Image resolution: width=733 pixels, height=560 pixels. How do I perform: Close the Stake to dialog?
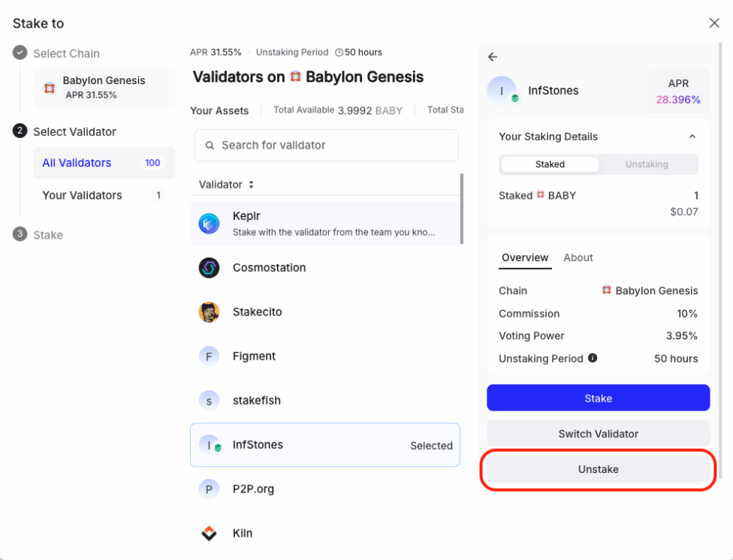pyautogui.click(x=713, y=23)
